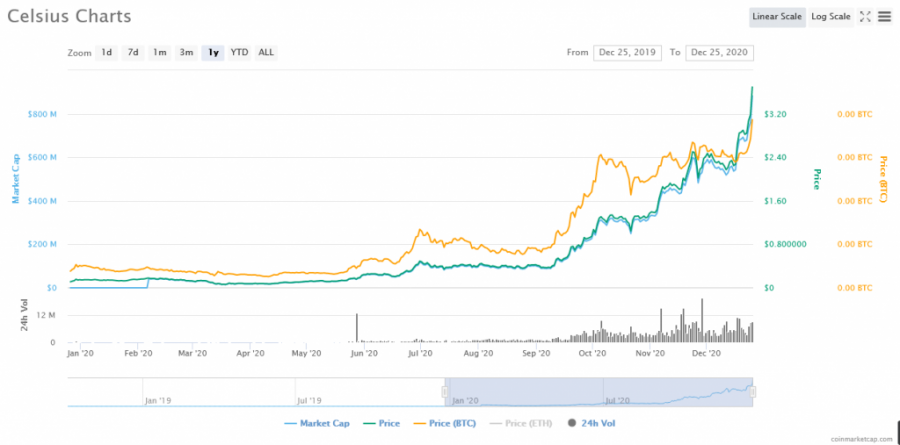900x445 pixels.
Task: Click the $400 M axis label
Action: coord(42,201)
